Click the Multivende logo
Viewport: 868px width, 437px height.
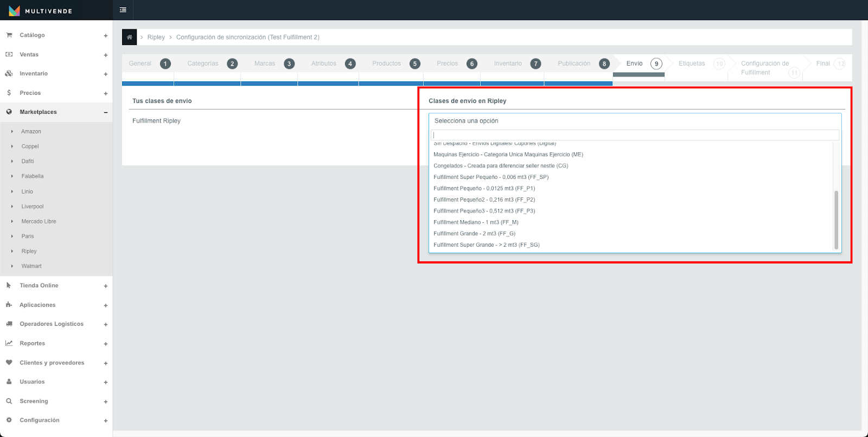click(41, 10)
